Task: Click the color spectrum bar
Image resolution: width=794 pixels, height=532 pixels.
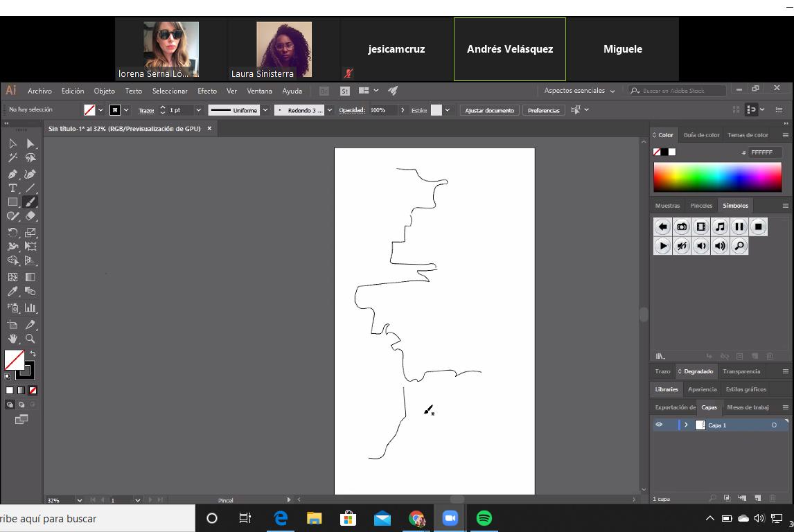Action: [x=718, y=177]
